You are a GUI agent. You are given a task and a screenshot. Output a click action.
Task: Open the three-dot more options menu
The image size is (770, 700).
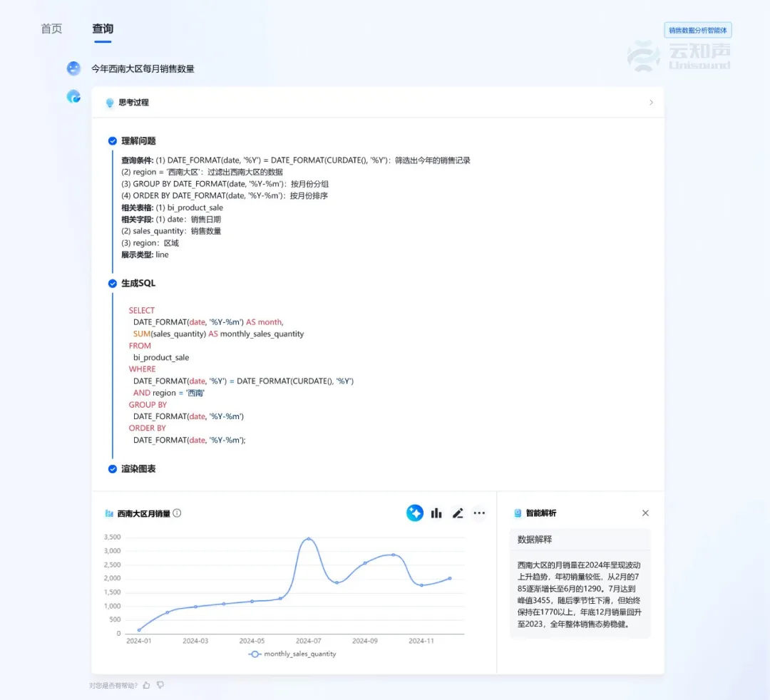click(x=479, y=513)
